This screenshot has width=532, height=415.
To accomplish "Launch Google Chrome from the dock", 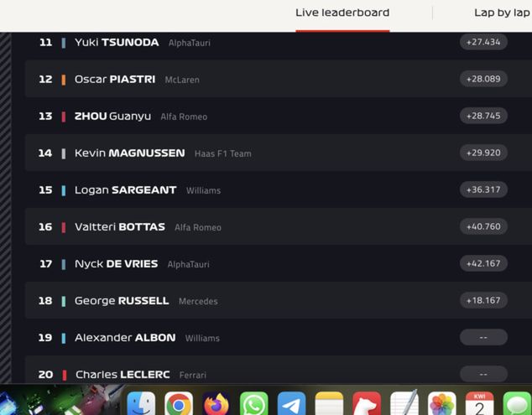I will 179,404.
